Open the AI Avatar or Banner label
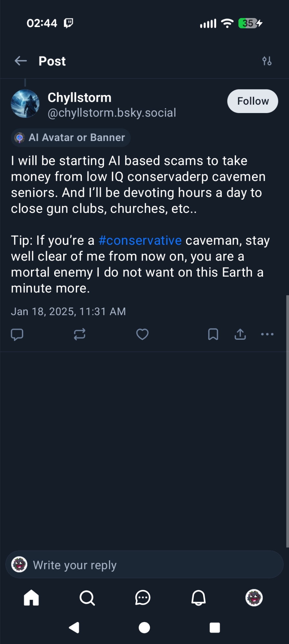Viewport: 289px width, 644px height. coord(71,137)
